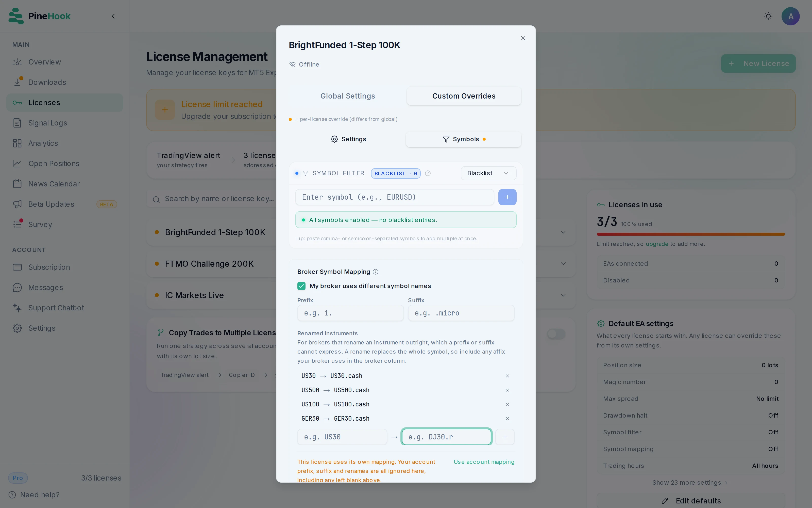
Task: Click the help icon beside Need help?
Action: [x=12, y=495]
